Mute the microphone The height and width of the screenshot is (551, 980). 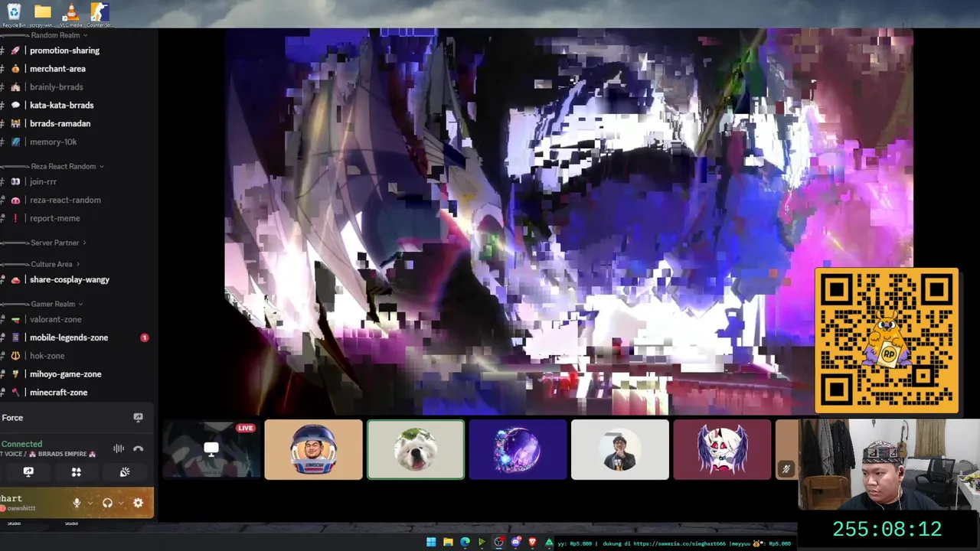tap(76, 503)
